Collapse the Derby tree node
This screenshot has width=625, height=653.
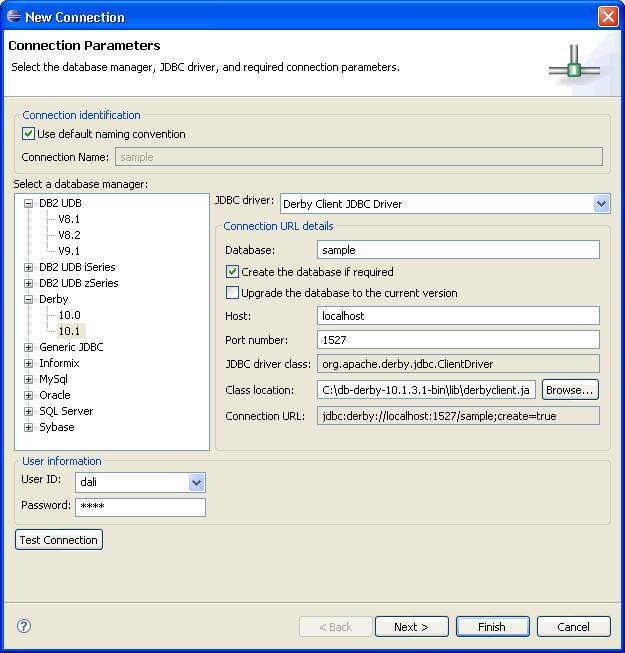coord(28,299)
